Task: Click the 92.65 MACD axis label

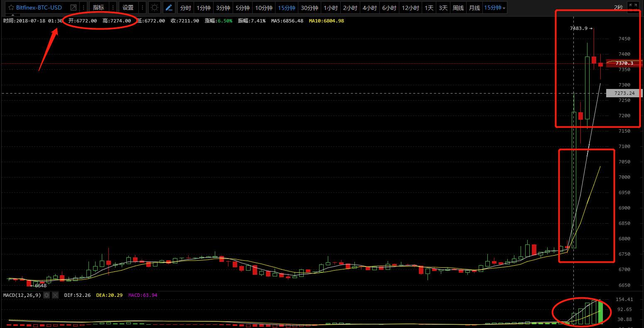Action: (624, 309)
